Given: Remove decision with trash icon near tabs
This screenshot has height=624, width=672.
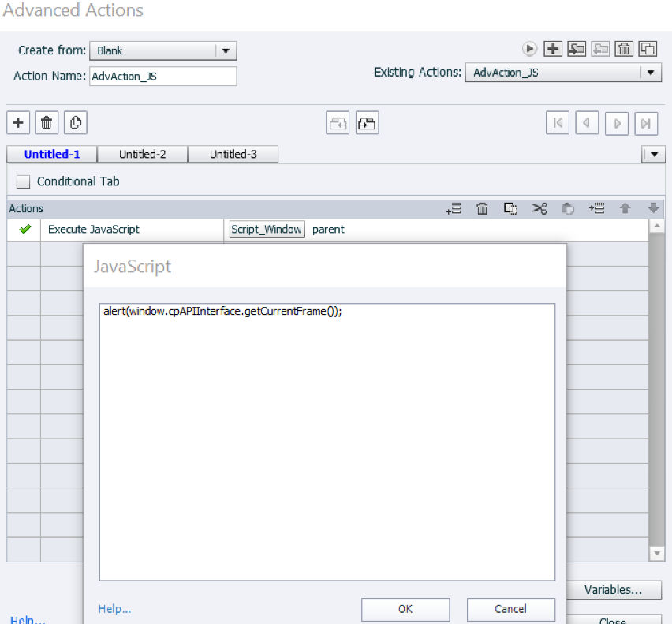Looking at the screenshot, I should coord(47,123).
